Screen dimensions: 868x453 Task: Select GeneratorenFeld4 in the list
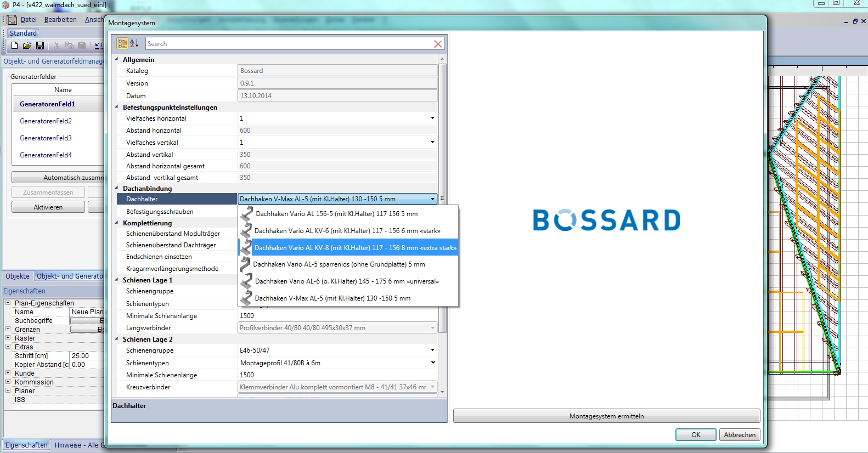click(58, 155)
